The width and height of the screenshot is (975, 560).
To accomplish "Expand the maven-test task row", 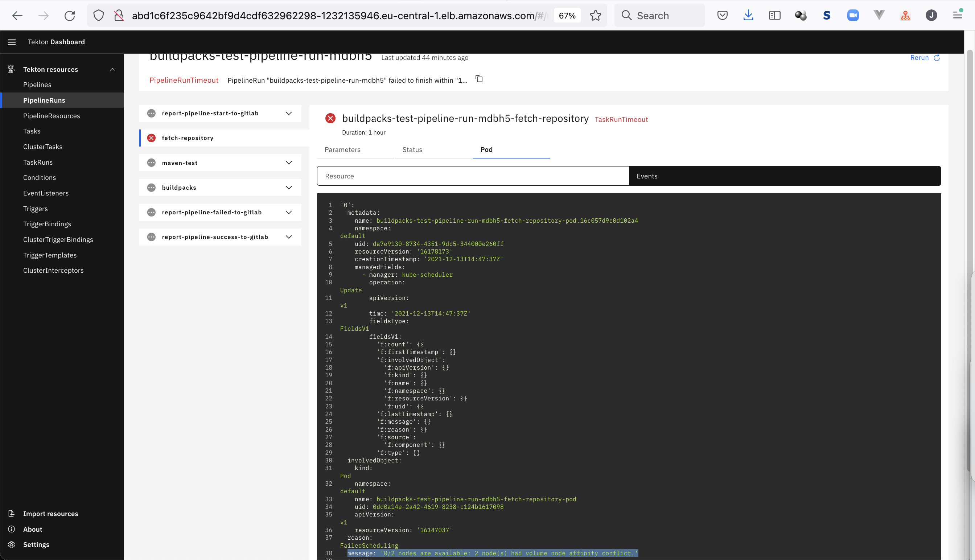I will (289, 162).
